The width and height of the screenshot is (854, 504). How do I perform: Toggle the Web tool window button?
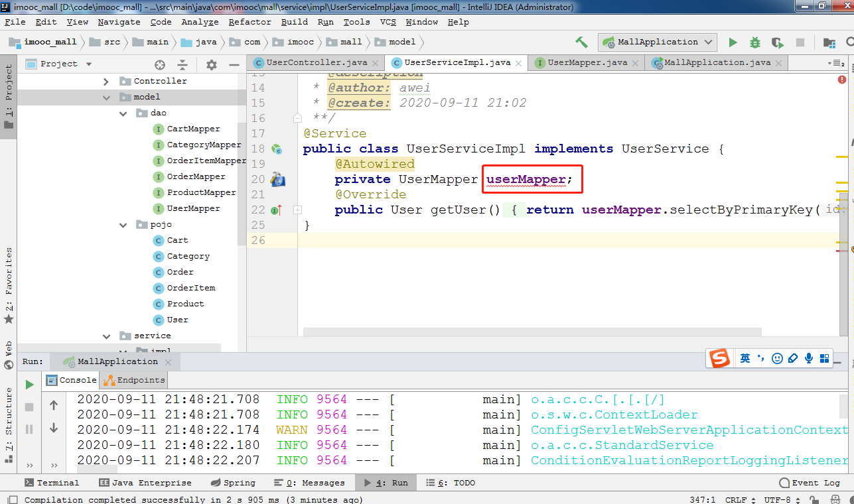[x=9, y=355]
